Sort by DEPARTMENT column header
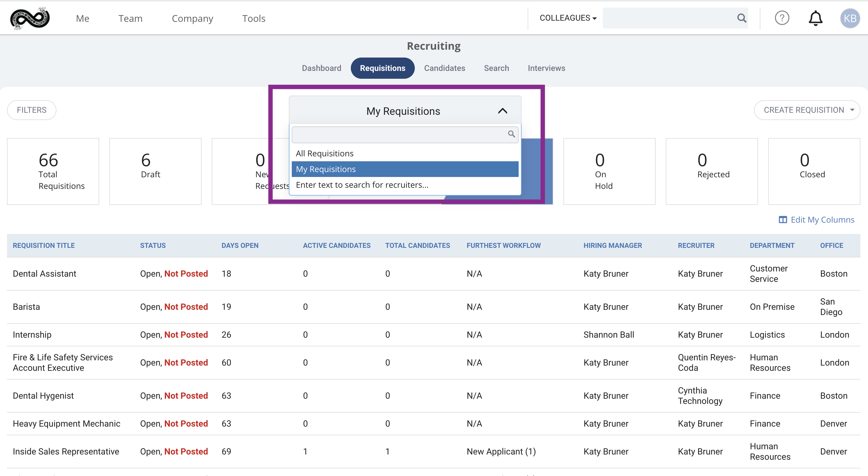This screenshot has height=476, width=868. click(x=772, y=246)
